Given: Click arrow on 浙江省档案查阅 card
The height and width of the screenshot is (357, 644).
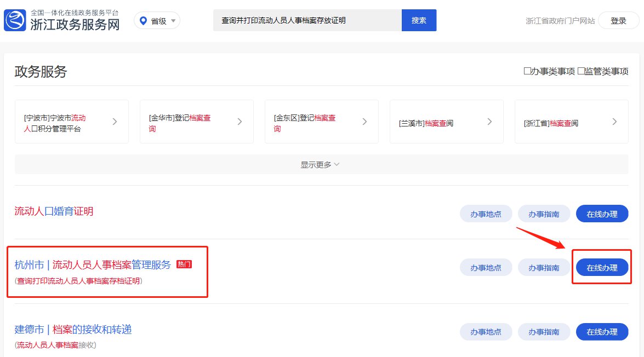Looking at the screenshot, I should 614,122.
